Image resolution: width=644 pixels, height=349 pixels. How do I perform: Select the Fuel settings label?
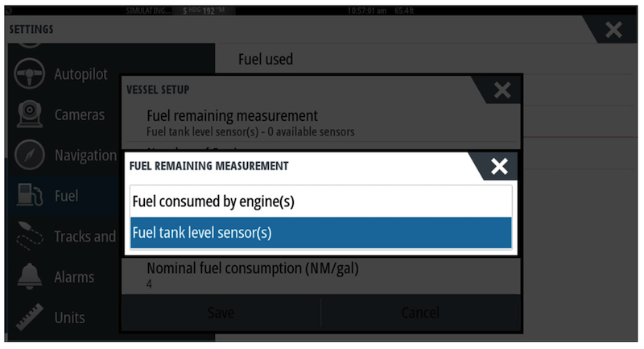(x=67, y=196)
